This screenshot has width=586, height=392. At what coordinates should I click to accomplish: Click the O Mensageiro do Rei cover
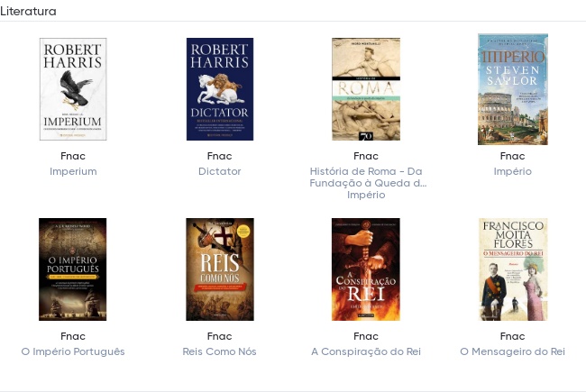coord(513,269)
